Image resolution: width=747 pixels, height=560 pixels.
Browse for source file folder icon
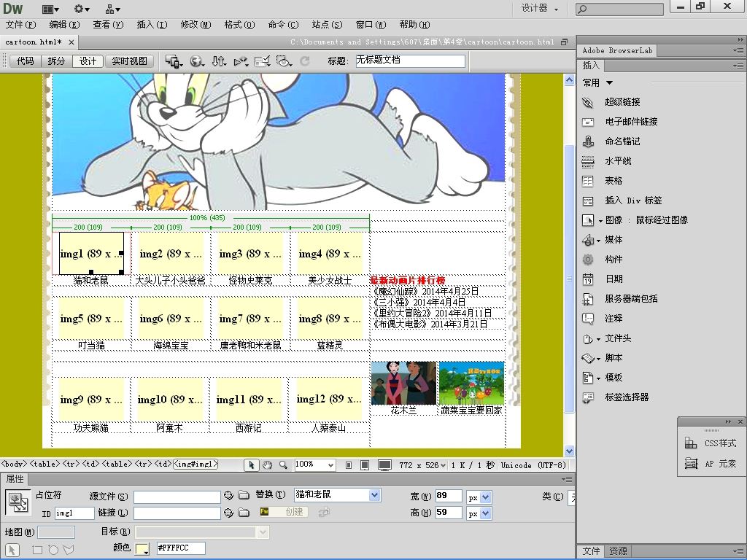[x=244, y=496]
